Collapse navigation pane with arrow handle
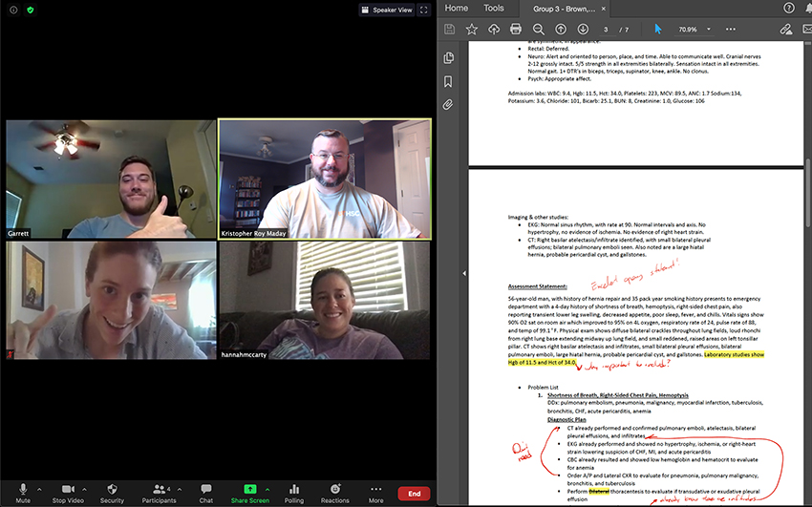 coord(464,273)
